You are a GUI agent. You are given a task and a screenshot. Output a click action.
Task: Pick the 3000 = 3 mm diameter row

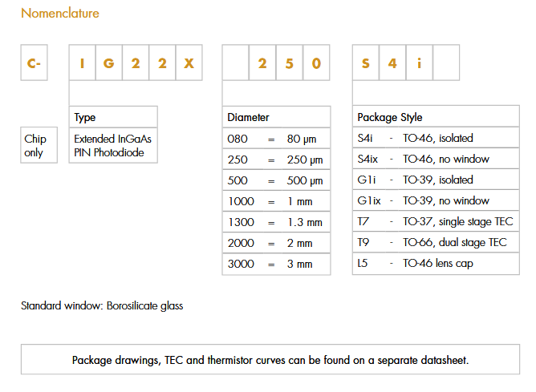(x=275, y=264)
